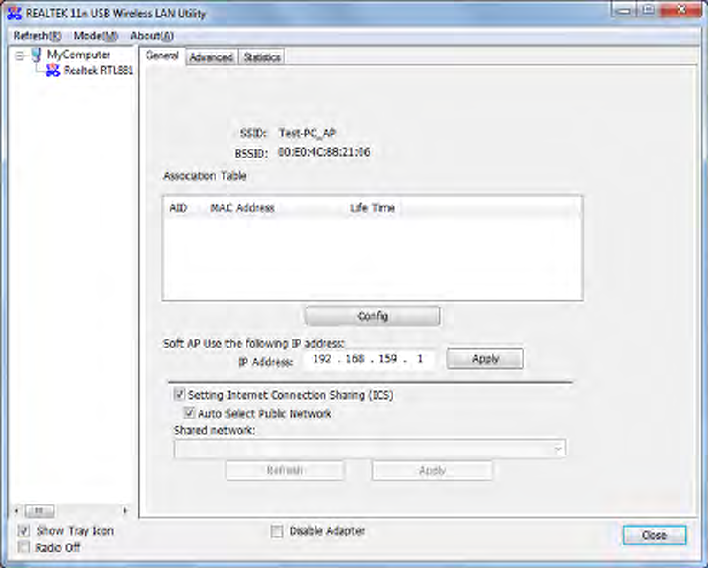
Task: Switch to the Statistics tab
Action: pyautogui.click(x=262, y=57)
